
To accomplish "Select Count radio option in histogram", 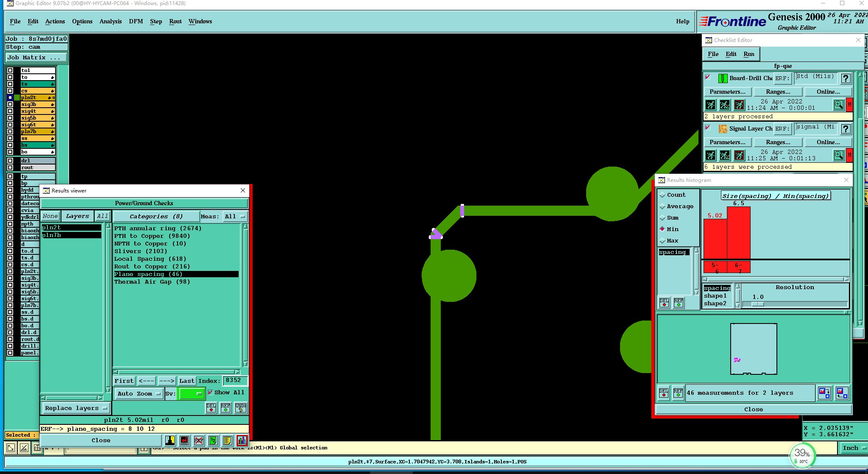I will (662, 195).
